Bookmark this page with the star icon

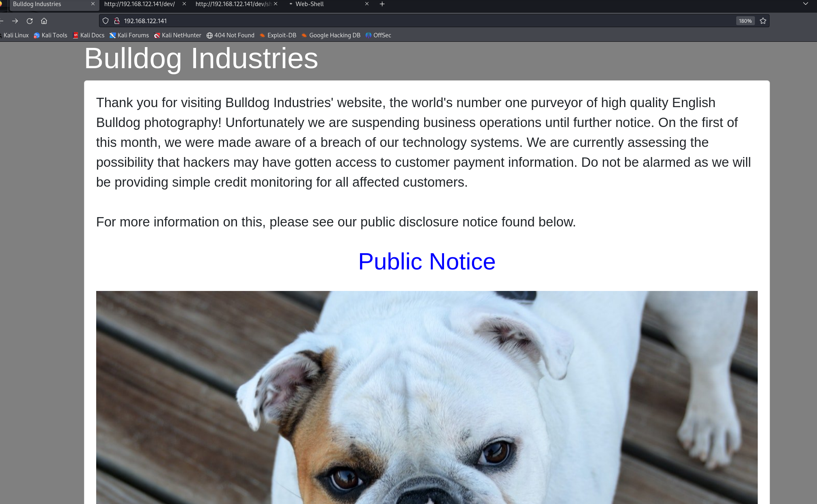[763, 21]
